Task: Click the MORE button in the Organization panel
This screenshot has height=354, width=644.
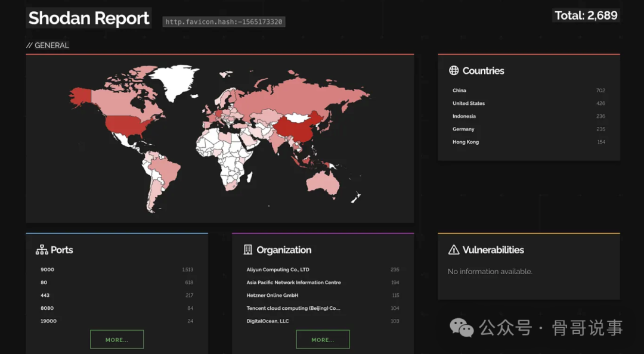Action: click(x=323, y=339)
